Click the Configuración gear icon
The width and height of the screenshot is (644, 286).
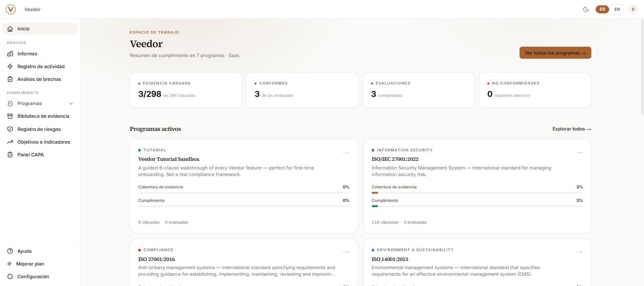[x=10, y=277]
